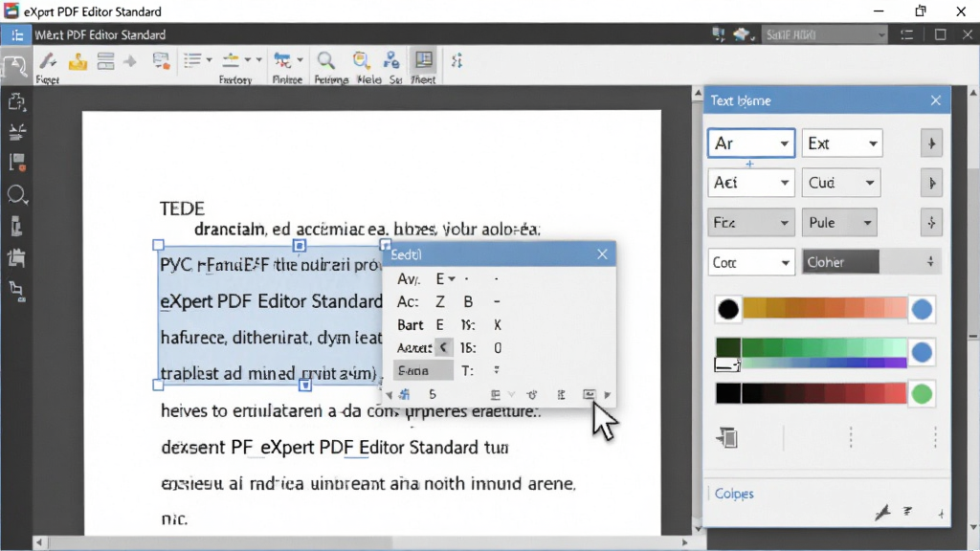
Task: Open the Cor dropdown in Text panel
Action: [x=751, y=262]
